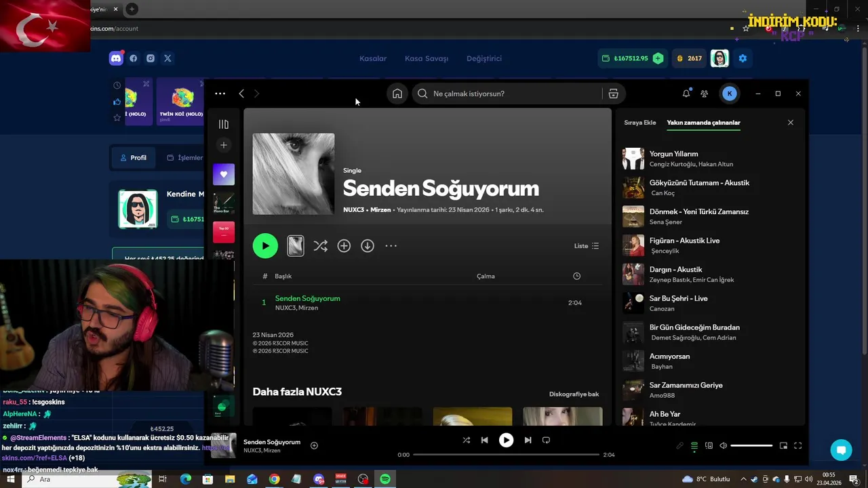Enter full screen mode in Spotify
This screenshot has width=868, height=488.
click(x=797, y=445)
